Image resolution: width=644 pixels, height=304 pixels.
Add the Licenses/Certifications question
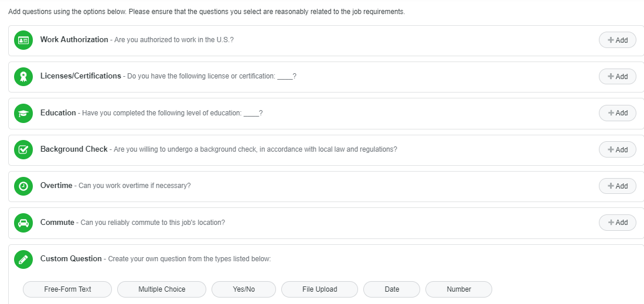(x=617, y=77)
